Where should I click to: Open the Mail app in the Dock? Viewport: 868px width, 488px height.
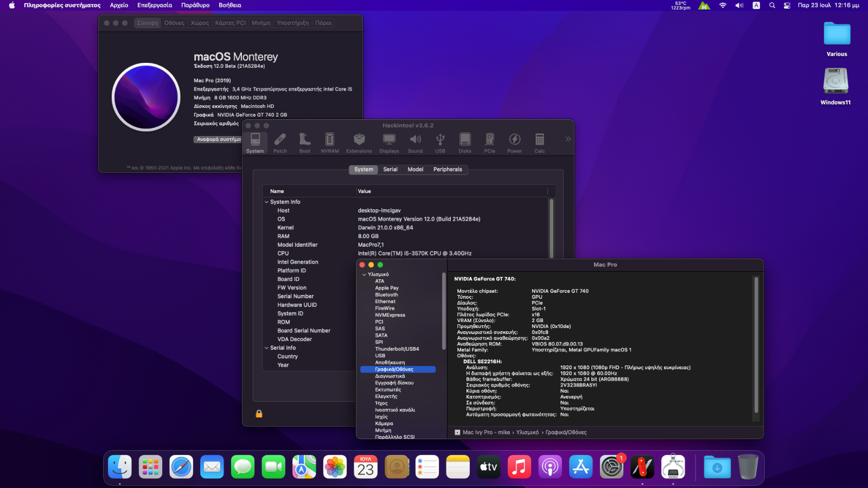(x=212, y=466)
